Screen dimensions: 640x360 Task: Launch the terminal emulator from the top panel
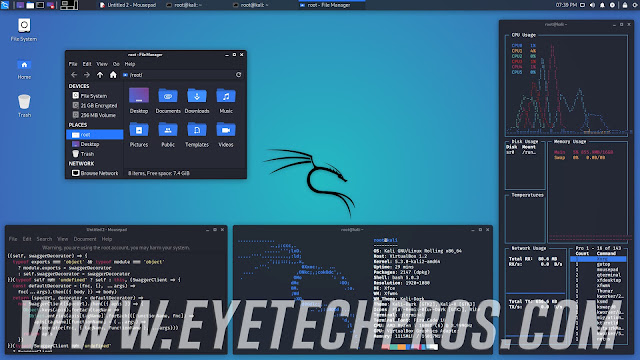(40, 5)
